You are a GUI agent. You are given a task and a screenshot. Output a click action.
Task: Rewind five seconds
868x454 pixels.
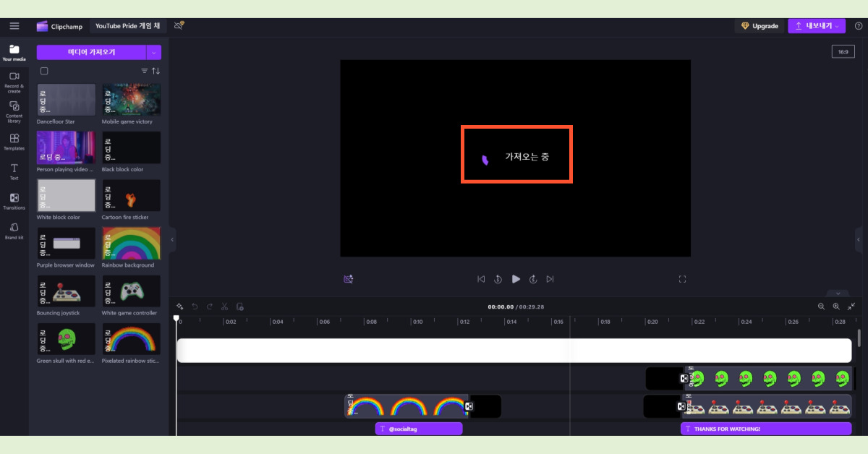tap(498, 279)
